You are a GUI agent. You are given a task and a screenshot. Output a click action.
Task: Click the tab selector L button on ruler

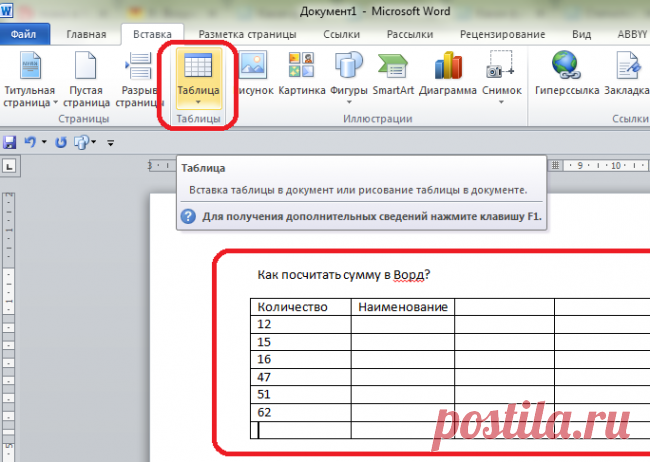[x=10, y=166]
